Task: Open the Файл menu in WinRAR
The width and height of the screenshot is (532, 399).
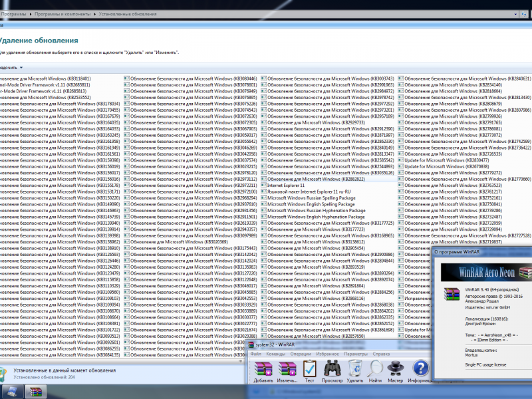Action: (x=256, y=354)
